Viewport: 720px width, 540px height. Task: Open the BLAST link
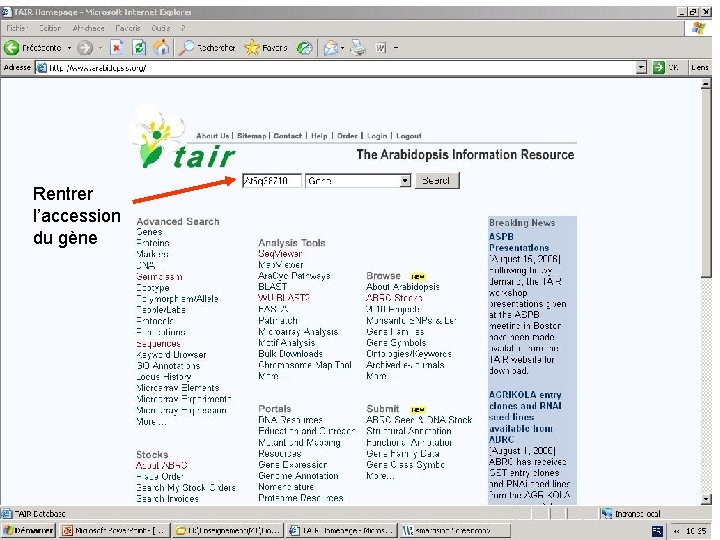(x=273, y=287)
